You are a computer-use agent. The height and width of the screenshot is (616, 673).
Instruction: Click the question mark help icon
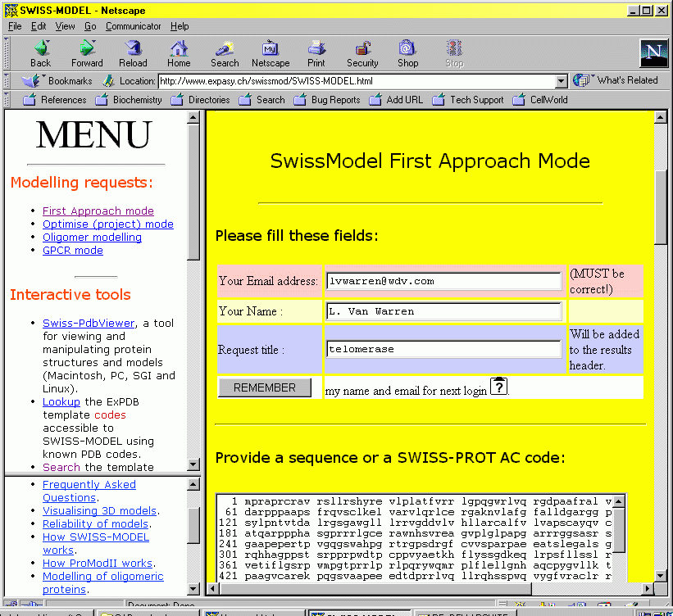(498, 386)
